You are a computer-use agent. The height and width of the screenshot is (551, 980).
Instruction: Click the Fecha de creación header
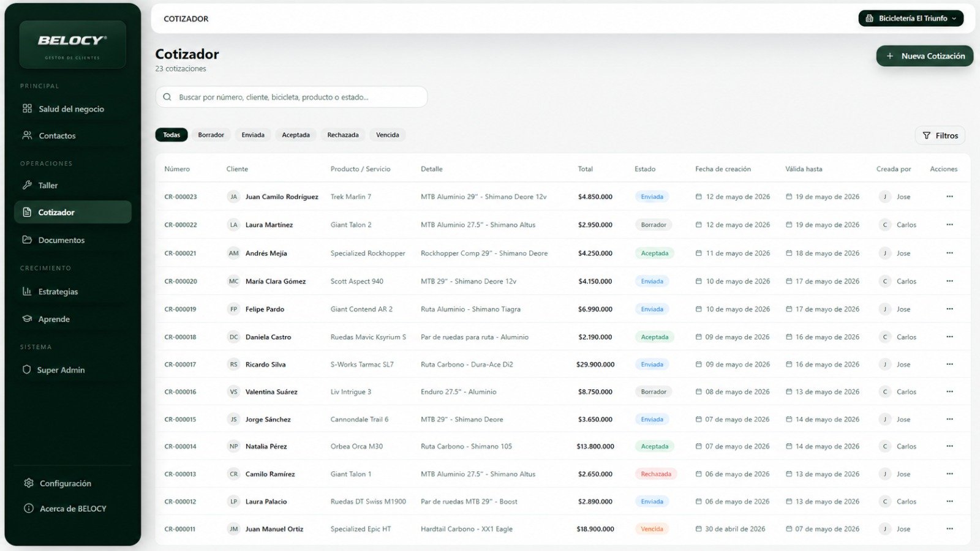pyautogui.click(x=723, y=169)
